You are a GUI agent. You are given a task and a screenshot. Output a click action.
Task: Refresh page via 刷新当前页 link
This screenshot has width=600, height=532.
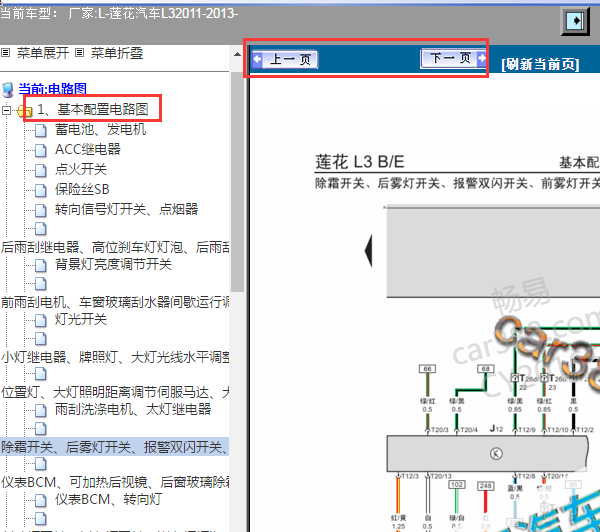tap(540, 64)
